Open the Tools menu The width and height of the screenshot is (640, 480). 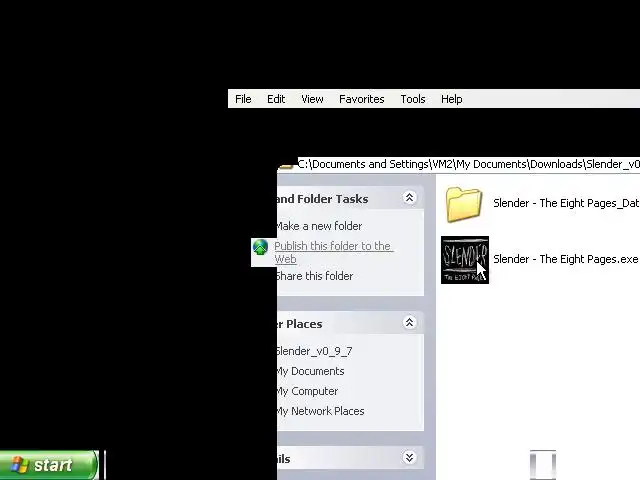tap(413, 99)
